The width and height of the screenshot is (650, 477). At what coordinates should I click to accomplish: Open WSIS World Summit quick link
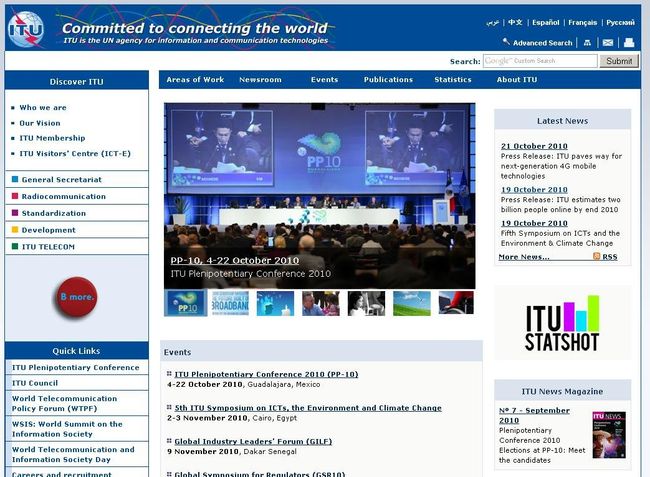[x=67, y=429]
